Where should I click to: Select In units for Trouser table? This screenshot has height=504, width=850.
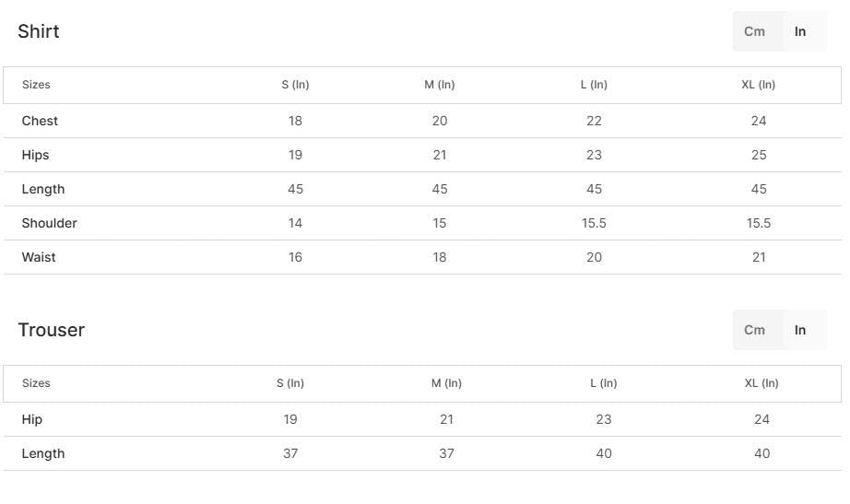[800, 330]
